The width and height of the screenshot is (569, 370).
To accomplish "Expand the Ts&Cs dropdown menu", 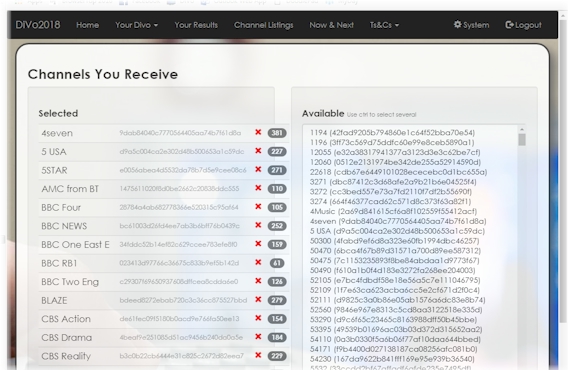I will coord(384,25).
